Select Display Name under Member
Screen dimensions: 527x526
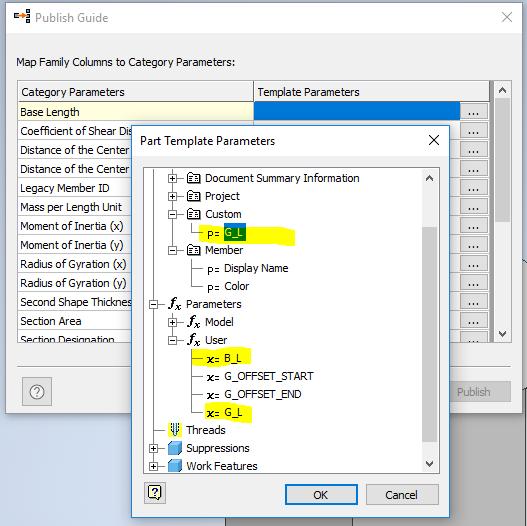point(256,268)
